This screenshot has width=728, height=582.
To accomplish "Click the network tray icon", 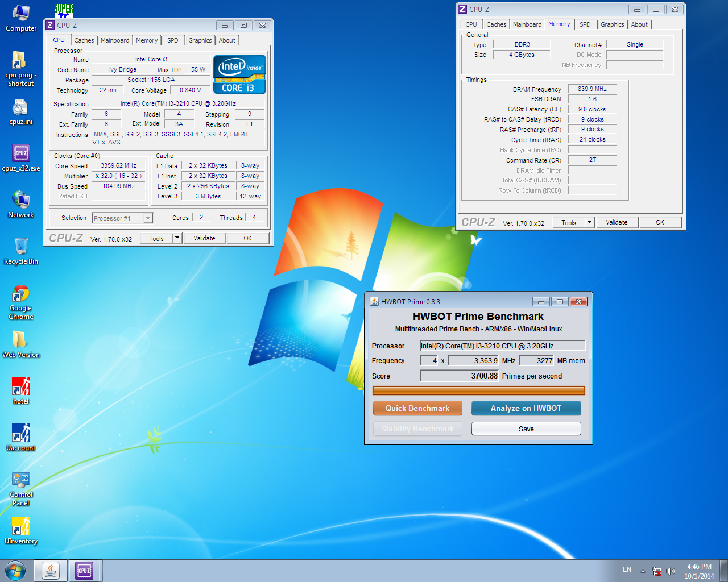I will [657, 571].
